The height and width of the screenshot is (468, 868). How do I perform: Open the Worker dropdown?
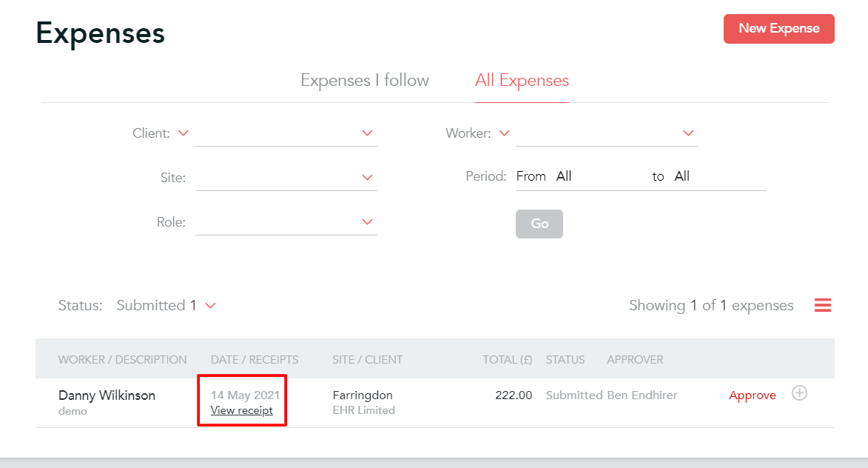pyautogui.click(x=687, y=133)
